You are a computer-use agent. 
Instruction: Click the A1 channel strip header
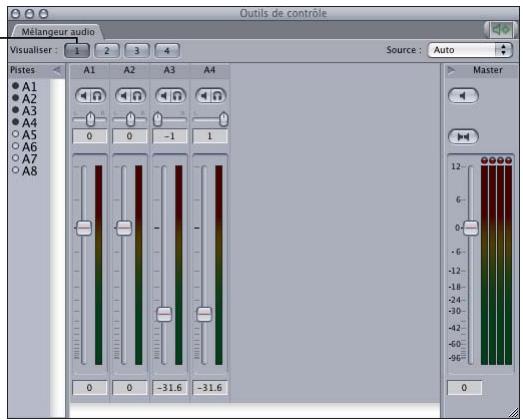(89, 70)
